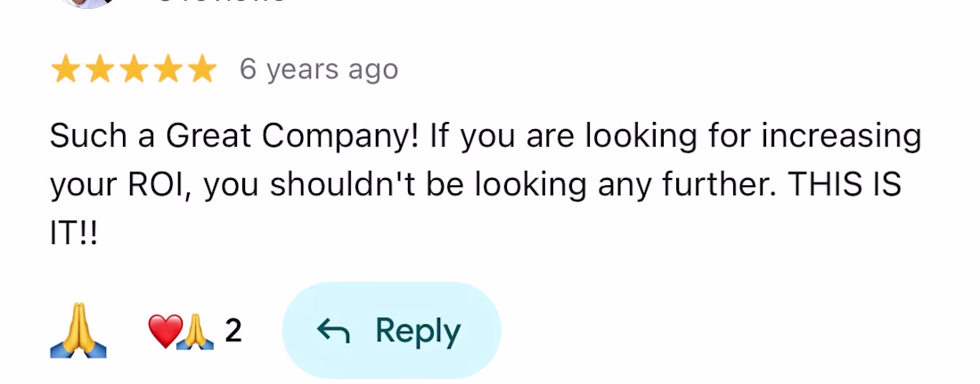Screen dimensions: 980x384
Task: Click the small praying hands next to the heart
Action: click(197, 331)
